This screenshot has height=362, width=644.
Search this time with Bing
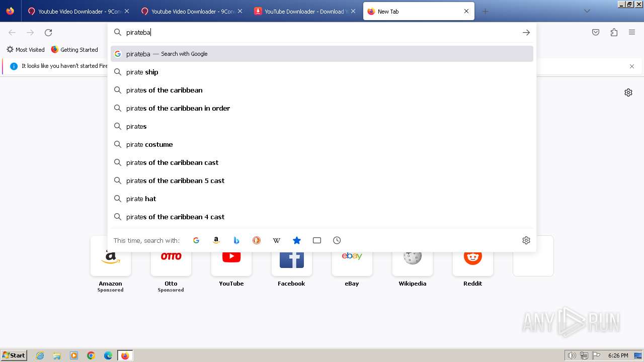tap(236, 240)
